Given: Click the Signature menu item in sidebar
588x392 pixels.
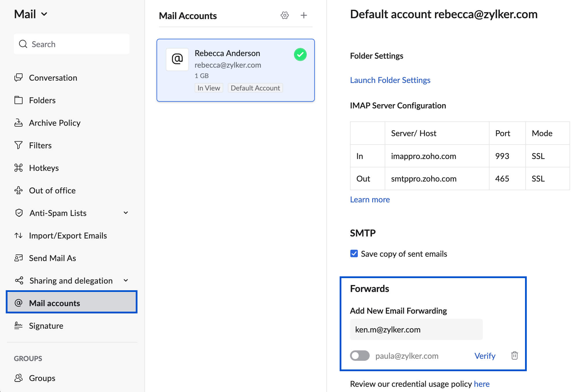Looking at the screenshot, I should [x=46, y=326].
